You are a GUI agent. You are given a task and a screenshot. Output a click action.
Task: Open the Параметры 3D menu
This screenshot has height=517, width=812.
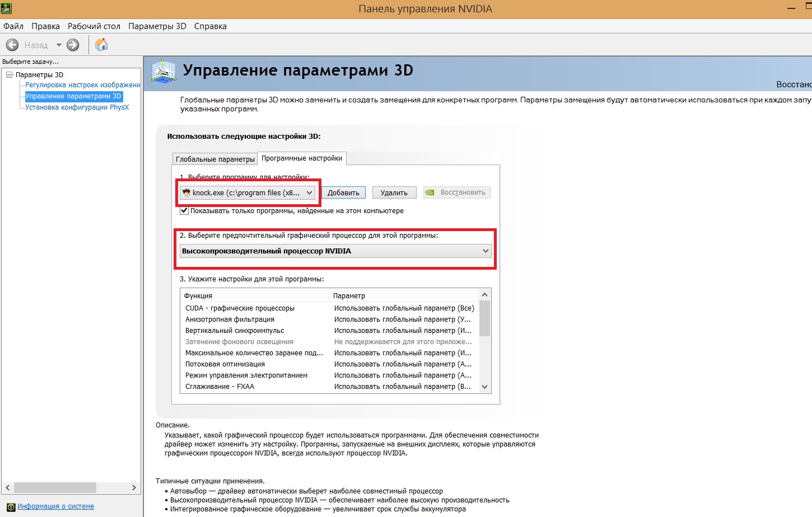157,26
